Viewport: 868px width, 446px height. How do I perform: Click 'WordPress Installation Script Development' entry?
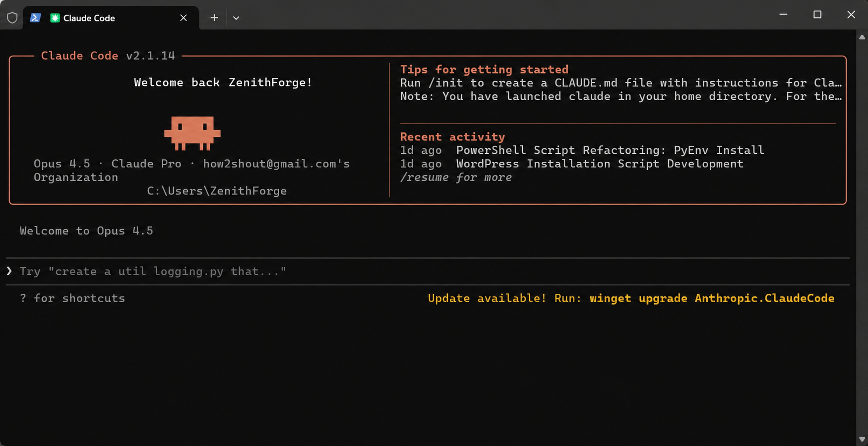click(x=600, y=164)
